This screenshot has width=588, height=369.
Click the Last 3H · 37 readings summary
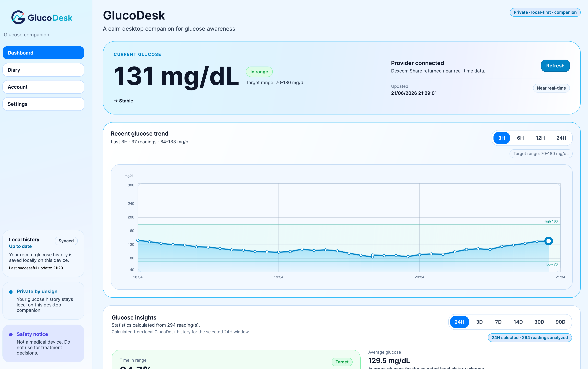tap(151, 142)
